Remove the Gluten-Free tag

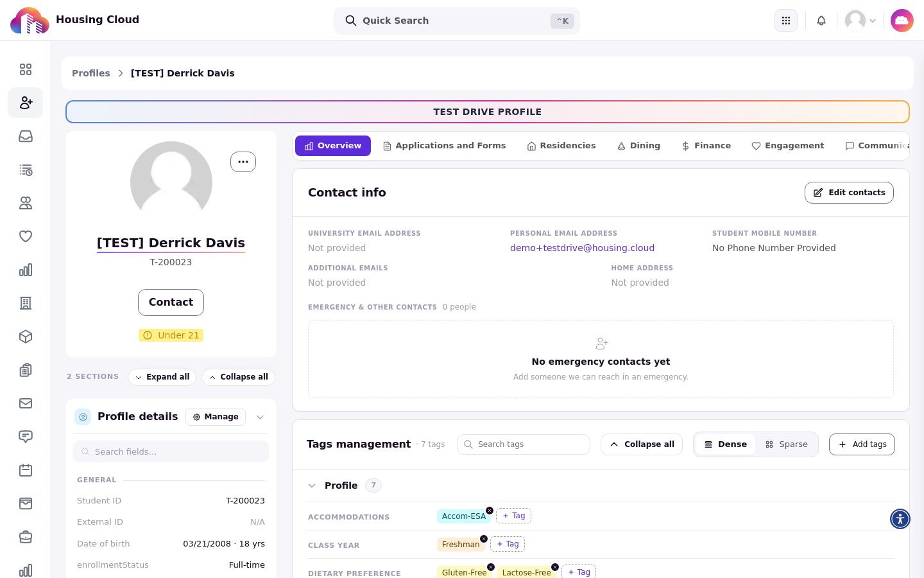tap(491, 567)
